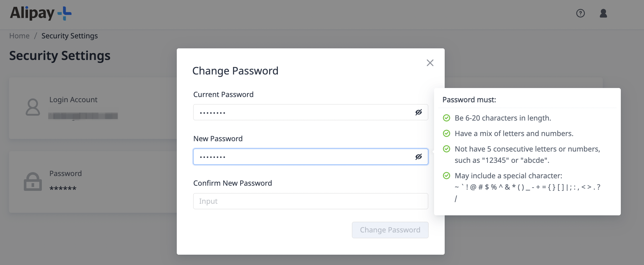The image size is (644, 265).
Task: Toggle visibility of the Current Password field
Action: coord(419,112)
